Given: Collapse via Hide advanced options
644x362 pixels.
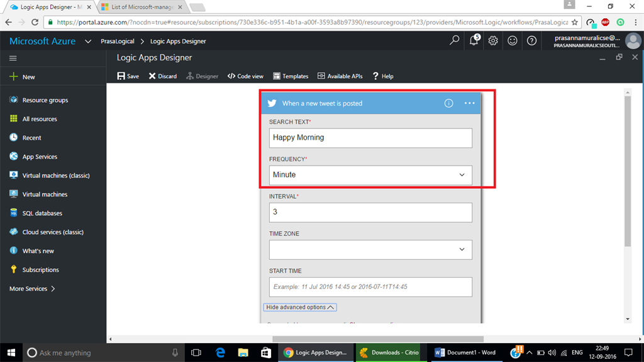Looking at the screenshot, I should pyautogui.click(x=300, y=307).
